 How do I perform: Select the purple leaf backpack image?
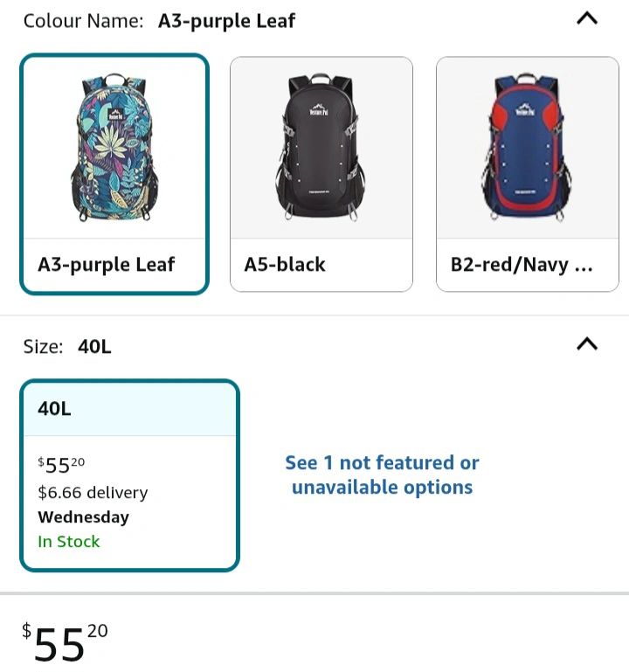pos(114,149)
